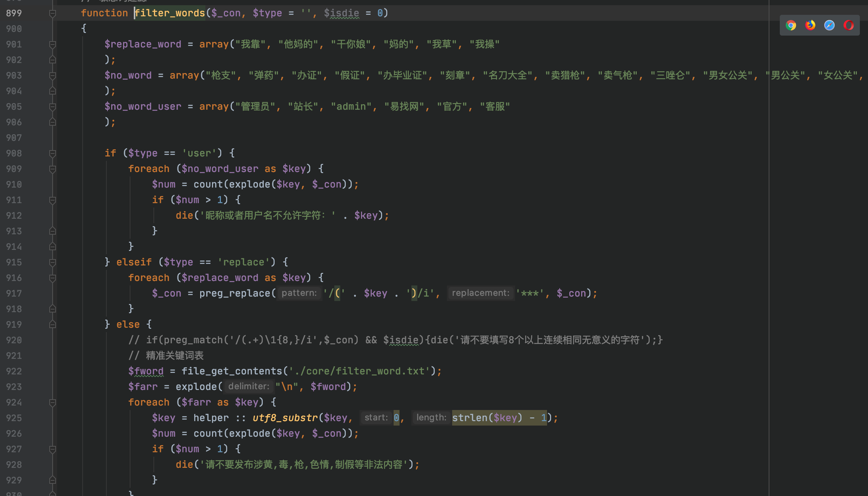Viewport: 868px width, 496px height.
Task: Fold the elseif 'replace' block on line 915
Action: point(53,262)
